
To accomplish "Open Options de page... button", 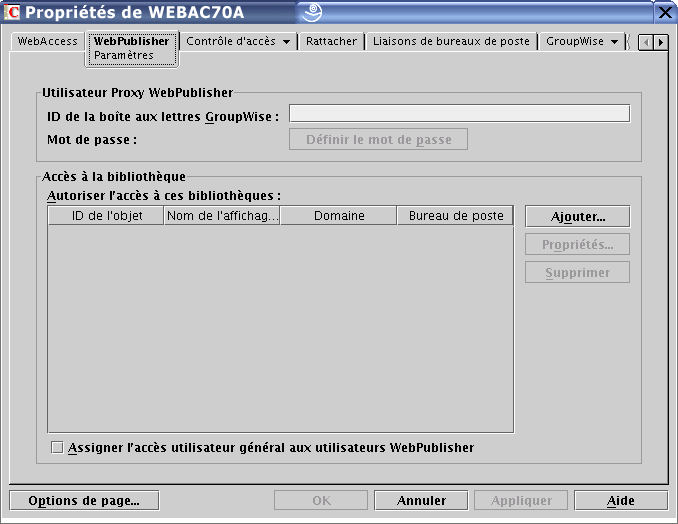I will [x=84, y=501].
